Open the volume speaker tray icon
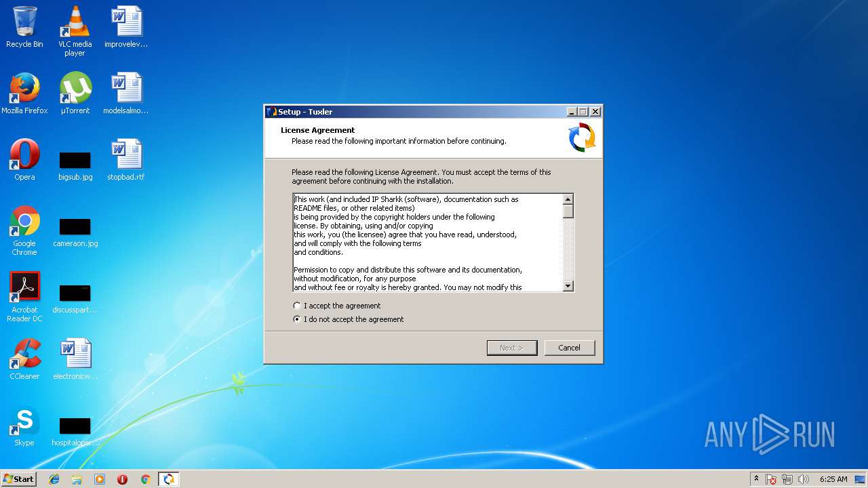Image resolution: width=868 pixels, height=488 pixels. (804, 479)
